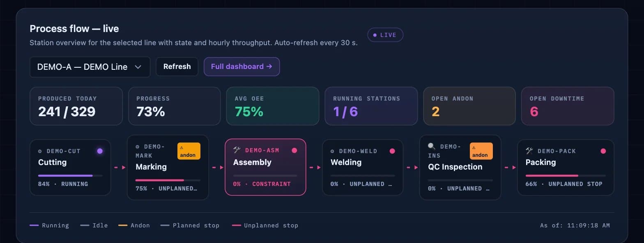Click the Avg OEE summary tile
The height and width of the screenshot is (243, 644).
pos(273,106)
